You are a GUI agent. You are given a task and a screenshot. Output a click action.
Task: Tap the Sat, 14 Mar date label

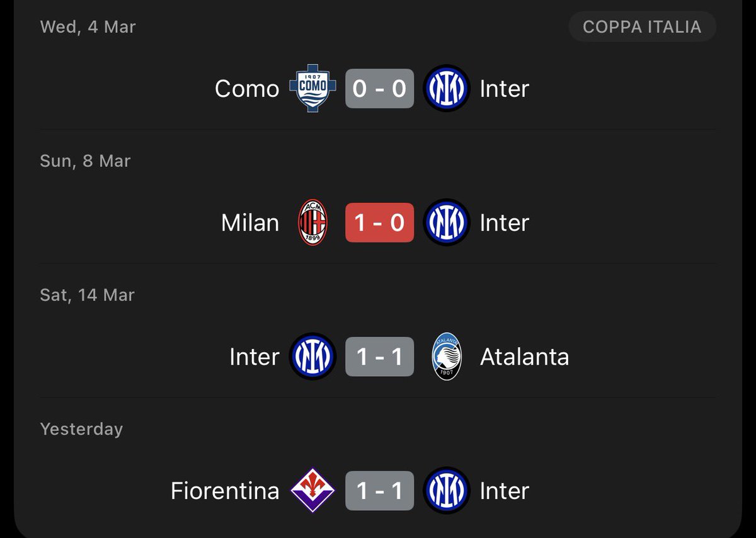[87, 295]
